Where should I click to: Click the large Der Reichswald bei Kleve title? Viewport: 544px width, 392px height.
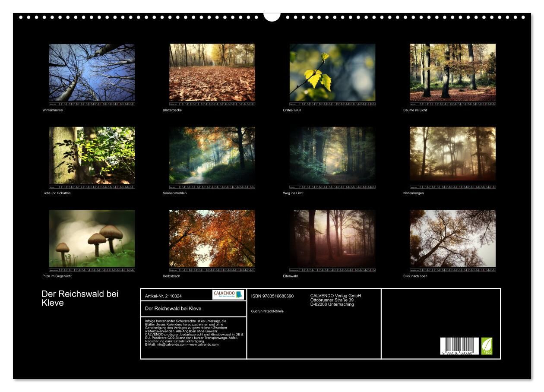pyautogui.click(x=80, y=298)
